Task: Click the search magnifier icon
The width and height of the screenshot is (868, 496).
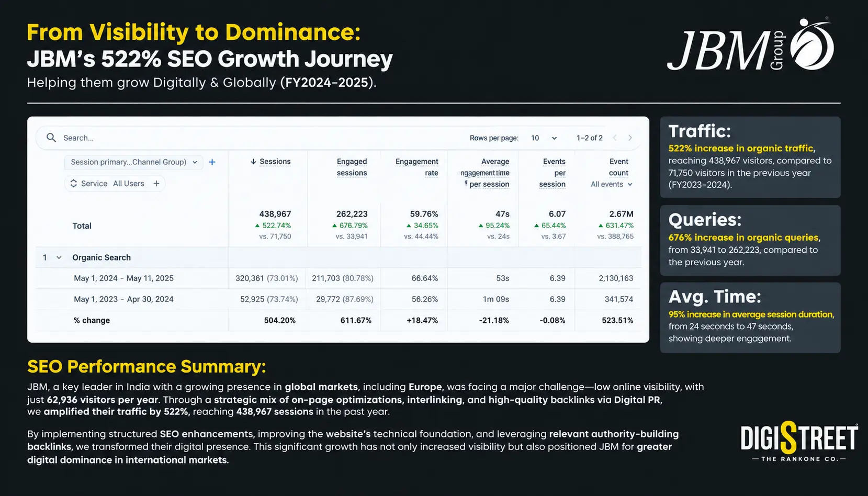Action: (51, 138)
